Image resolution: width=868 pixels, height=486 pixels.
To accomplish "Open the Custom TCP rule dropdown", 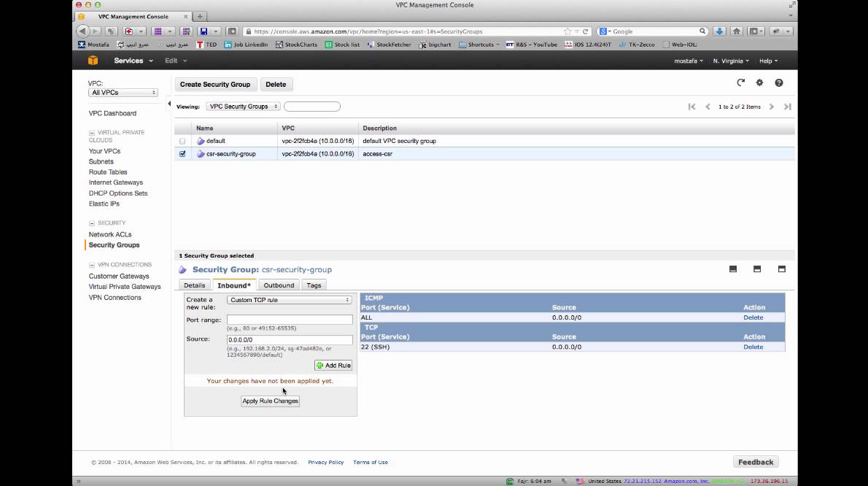I will click(290, 300).
